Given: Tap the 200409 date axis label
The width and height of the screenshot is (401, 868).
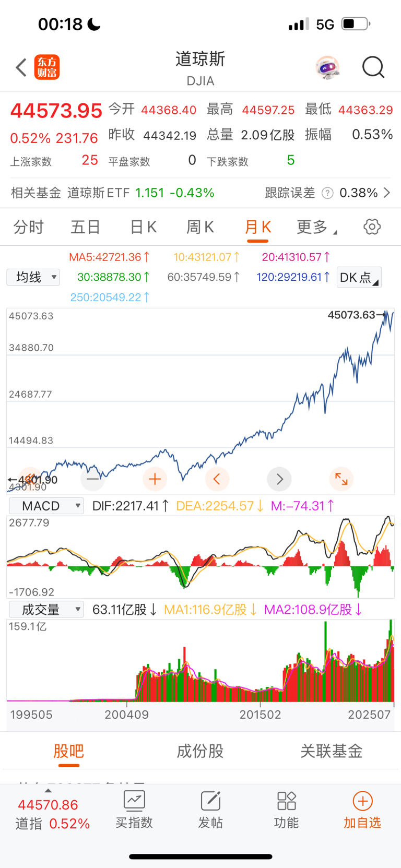Looking at the screenshot, I should tap(127, 715).
